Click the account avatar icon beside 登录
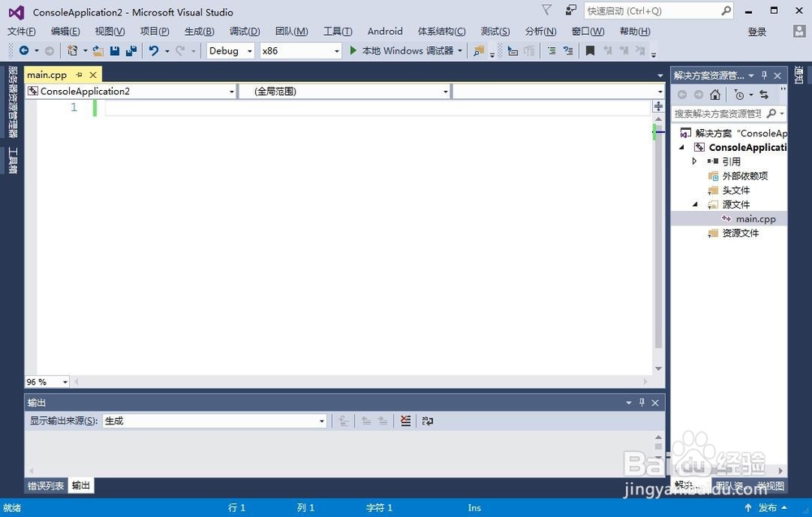Screen dimensions: 812x517 799,31
